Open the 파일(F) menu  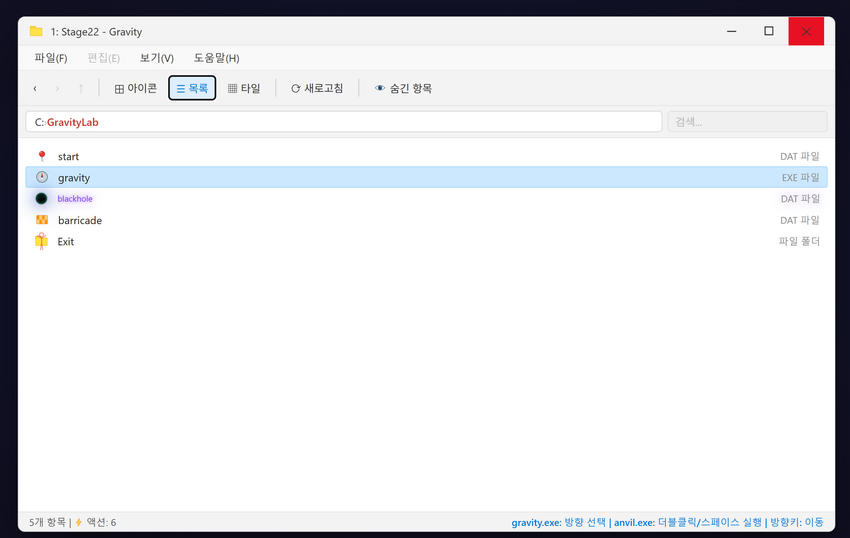pos(51,58)
